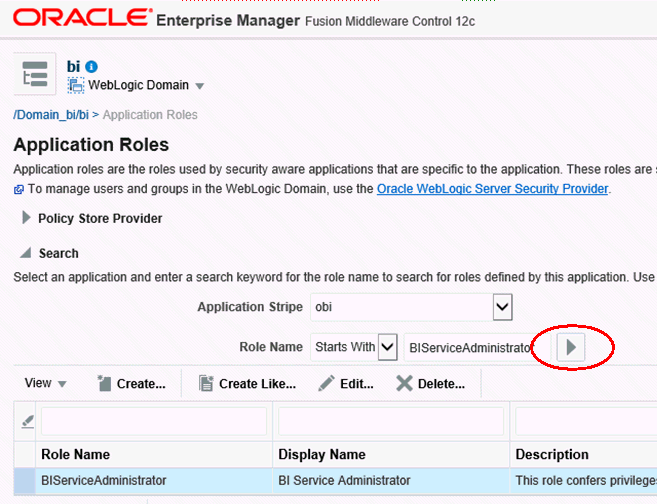Open the Application Stripe dropdown
Image resolution: width=657 pixels, height=504 pixels.
coord(502,307)
